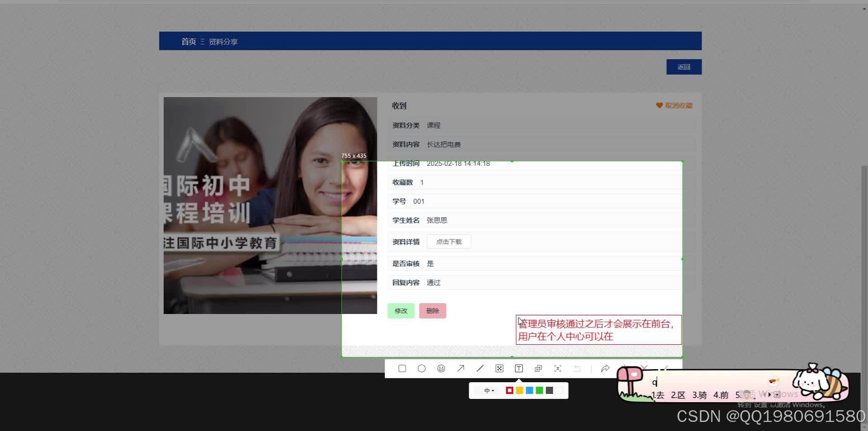Click the 返回 back button
The width and height of the screenshot is (868, 431).
tap(684, 67)
